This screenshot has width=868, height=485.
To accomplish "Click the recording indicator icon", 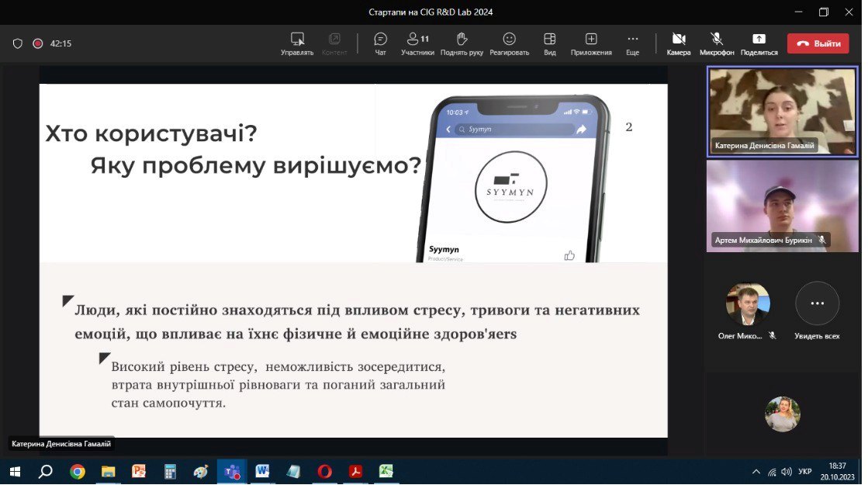I will point(37,43).
